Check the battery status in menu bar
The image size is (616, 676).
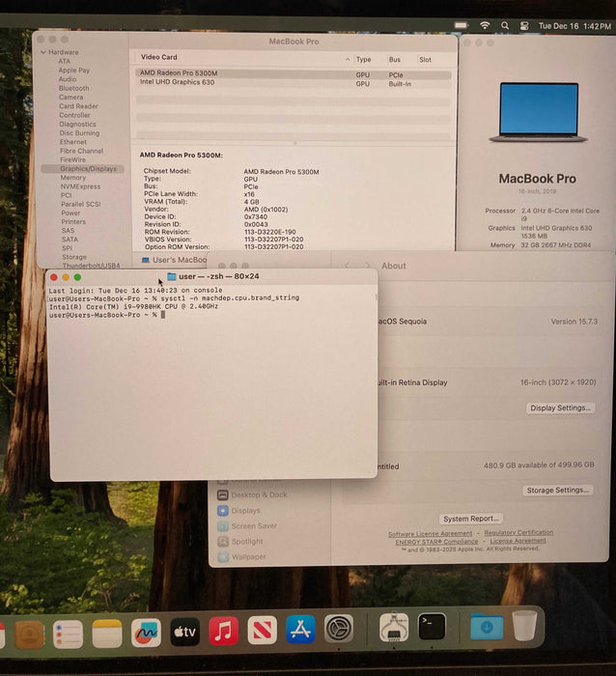point(462,25)
